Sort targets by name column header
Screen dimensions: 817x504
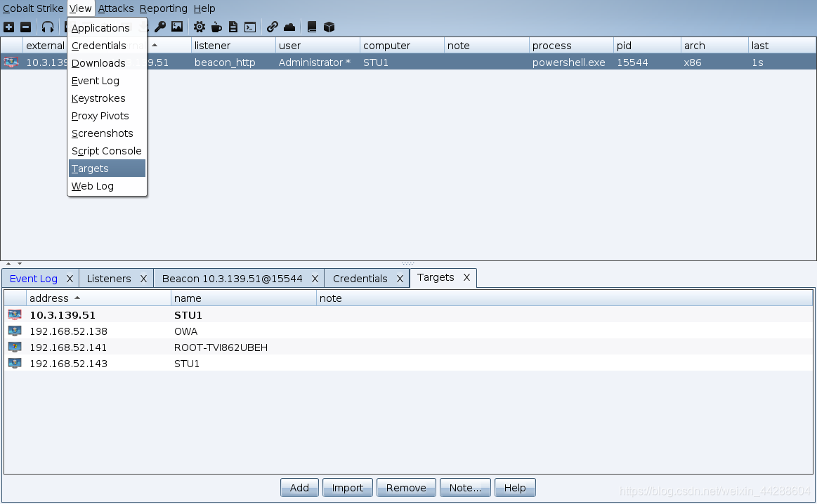[243, 298]
